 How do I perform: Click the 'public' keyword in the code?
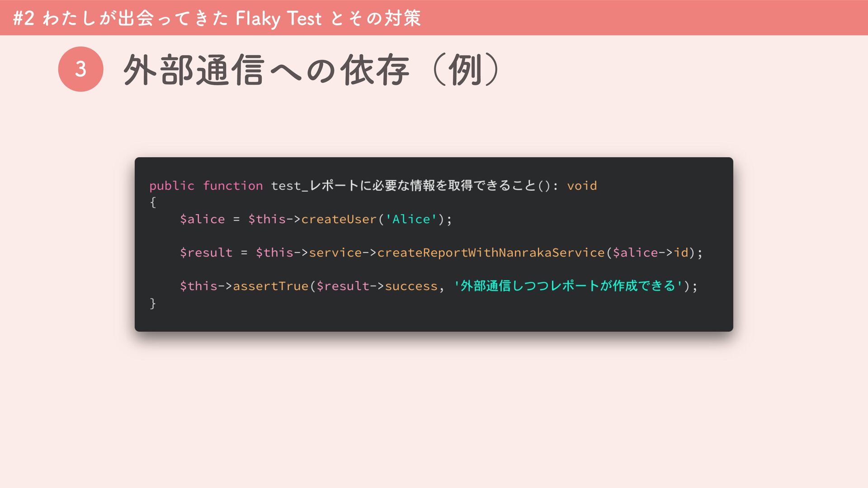[x=172, y=186]
